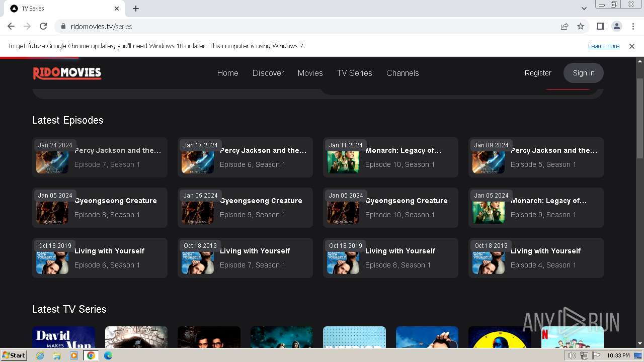
Task: Open a new browser tab
Action: pos(136,9)
